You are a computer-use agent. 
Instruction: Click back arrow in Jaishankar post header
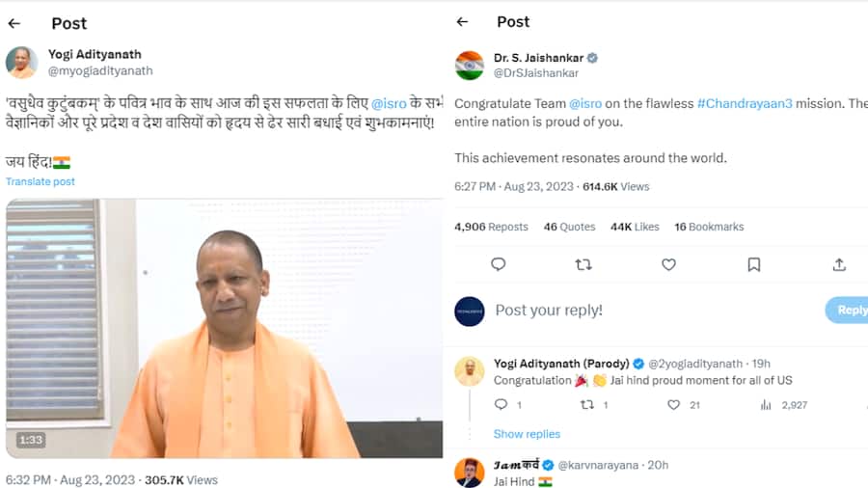462,21
